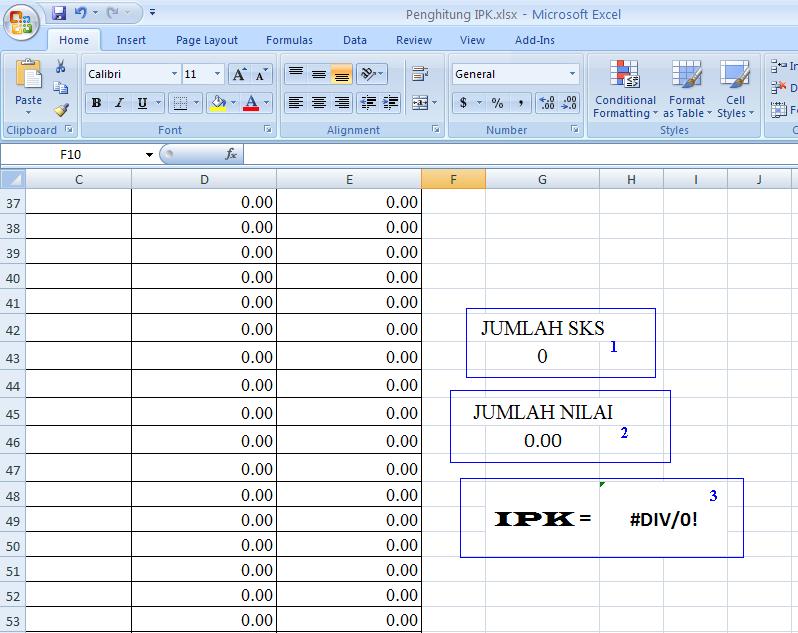Open number format dropdown showing General
Image resolution: width=798 pixels, height=633 pixels.
coord(573,74)
